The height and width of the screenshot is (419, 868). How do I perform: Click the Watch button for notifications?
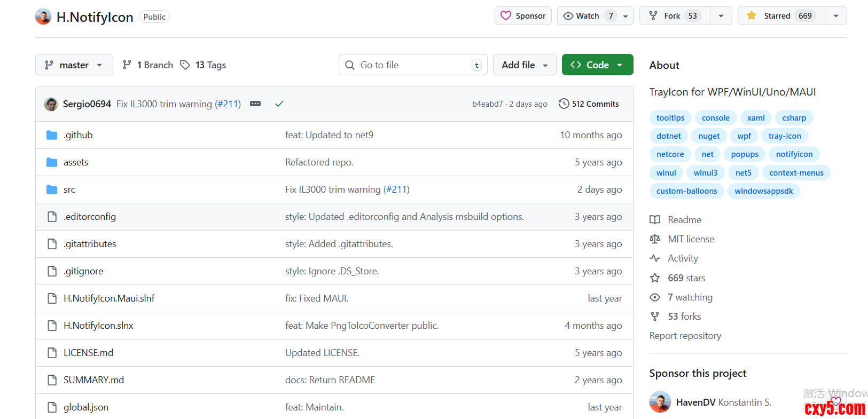point(588,16)
